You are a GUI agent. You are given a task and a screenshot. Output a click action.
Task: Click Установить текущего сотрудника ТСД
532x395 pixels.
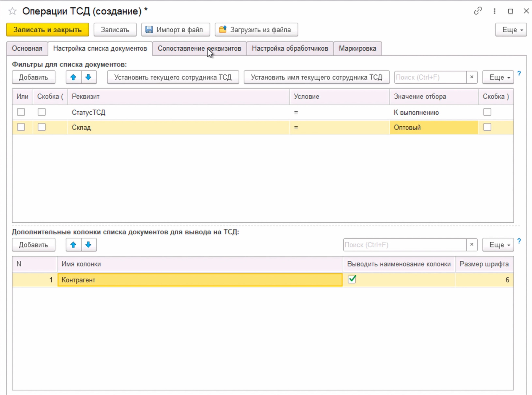click(x=173, y=77)
